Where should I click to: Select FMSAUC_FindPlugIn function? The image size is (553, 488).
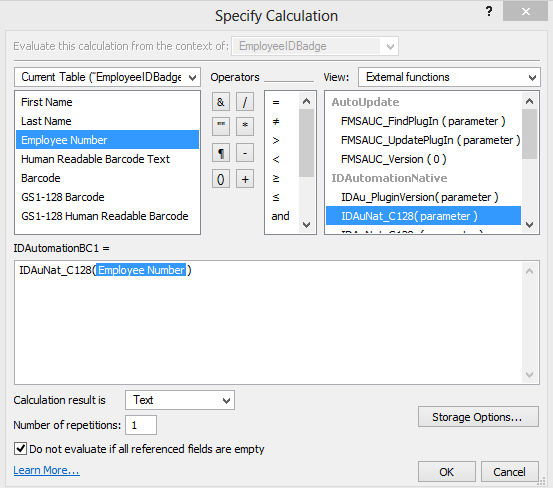click(x=423, y=121)
